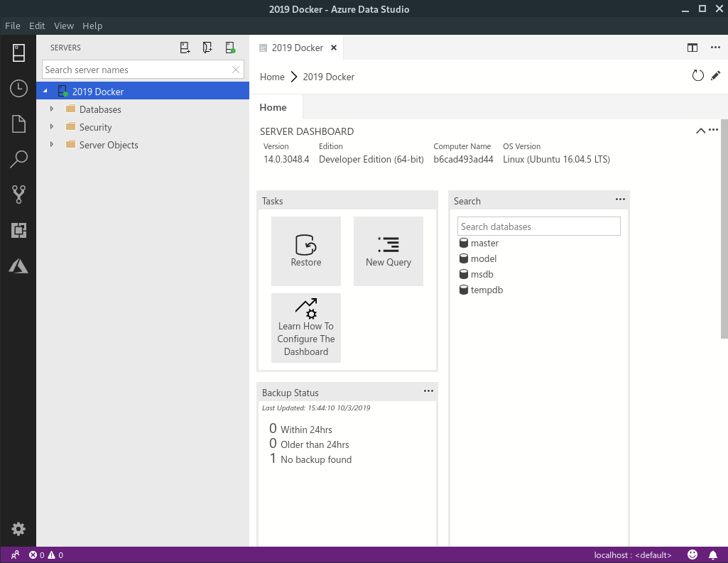The image size is (728, 563).
Task: Close the 2019 Docker tab
Action: tap(333, 48)
